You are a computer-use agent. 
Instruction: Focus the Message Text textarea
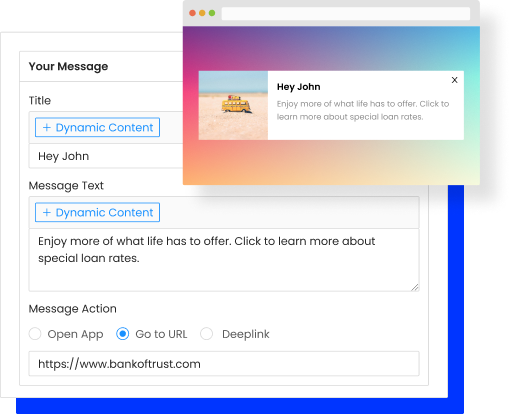(224, 260)
